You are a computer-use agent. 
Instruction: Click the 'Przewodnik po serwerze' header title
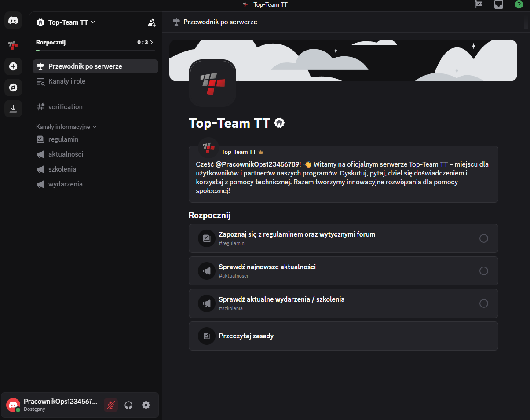point(220,22)
